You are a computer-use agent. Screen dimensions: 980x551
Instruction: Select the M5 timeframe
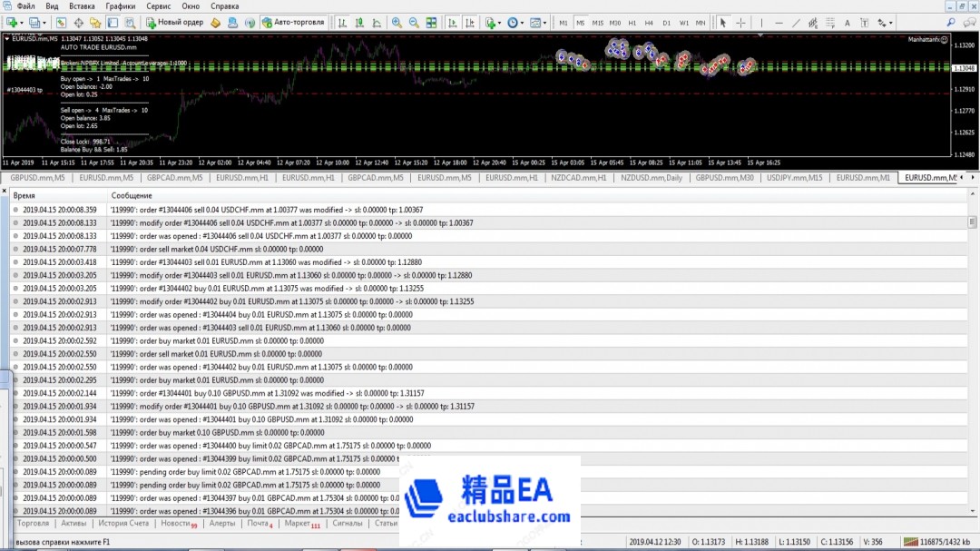coord(581,23)
